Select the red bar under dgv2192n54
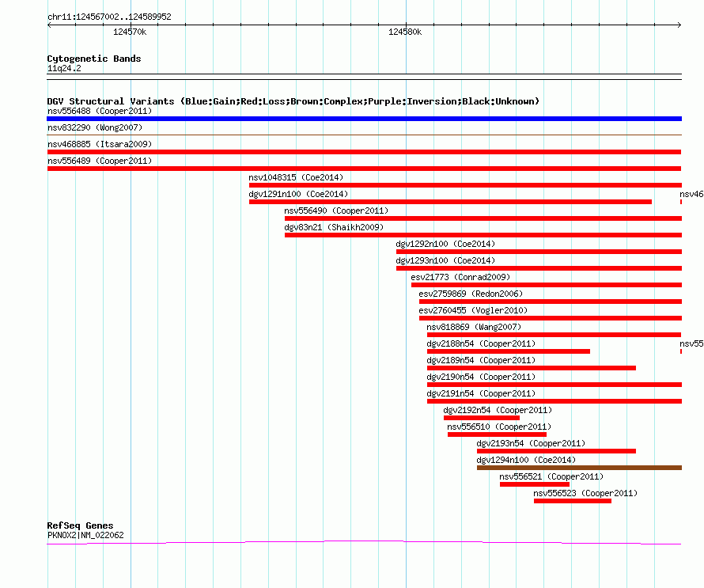This screenshot has width=704, height=588. pos(482,418)
